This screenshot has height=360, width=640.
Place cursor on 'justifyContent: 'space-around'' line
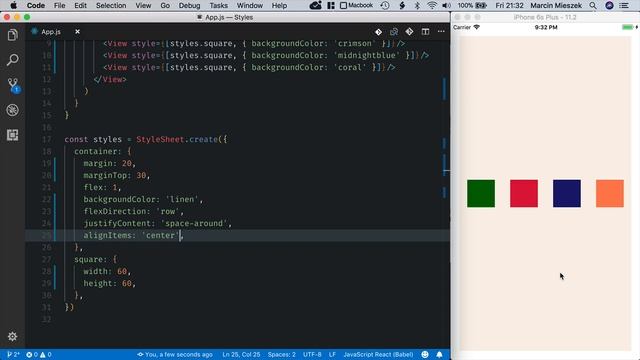tap(158, 223)
